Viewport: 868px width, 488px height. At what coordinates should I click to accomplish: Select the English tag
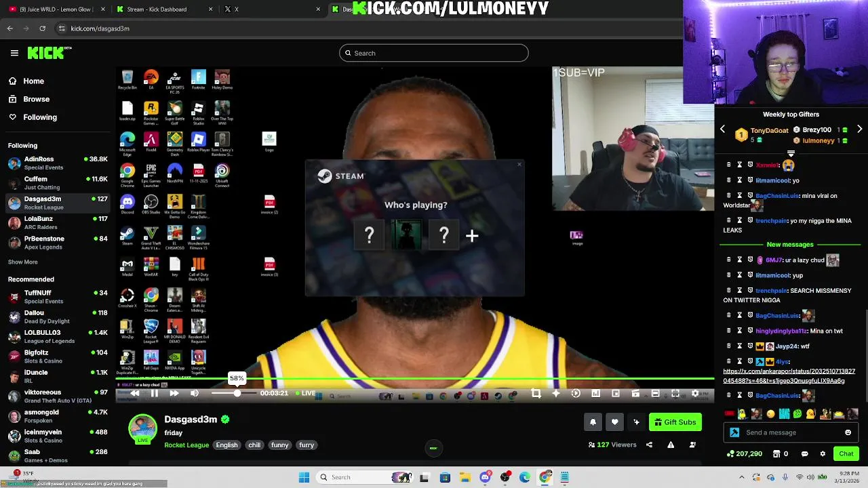point(226,445)
